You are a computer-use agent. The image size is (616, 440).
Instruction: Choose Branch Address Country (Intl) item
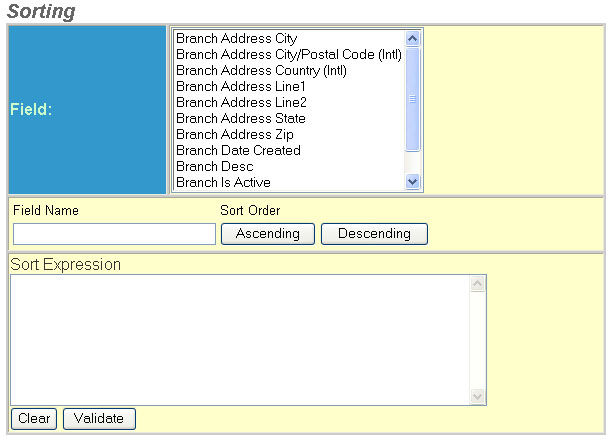click(x=261, y=71)
